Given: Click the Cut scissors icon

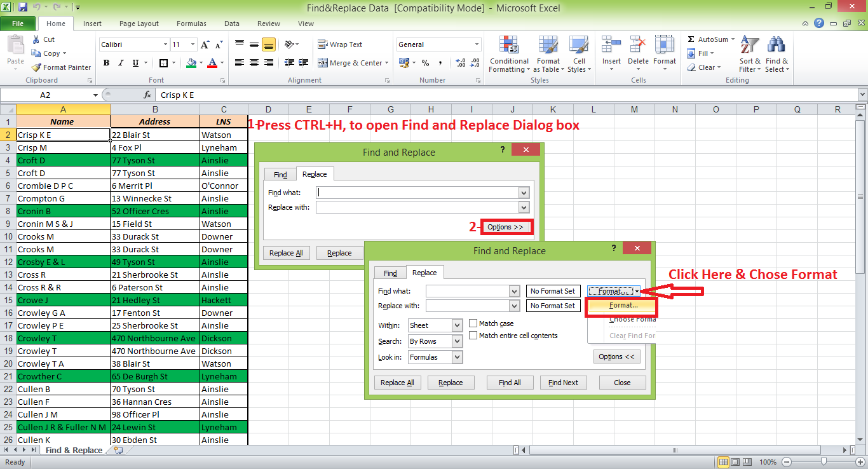Looking at the screenshot, I should coord(36,39).
